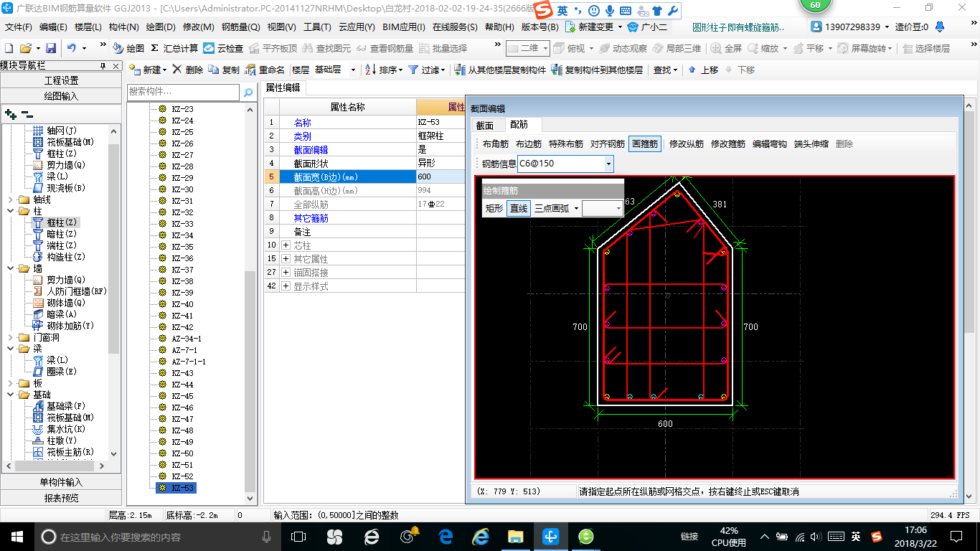Open Windows Start menu
980x551 pixels.
[x=17, y=536]
